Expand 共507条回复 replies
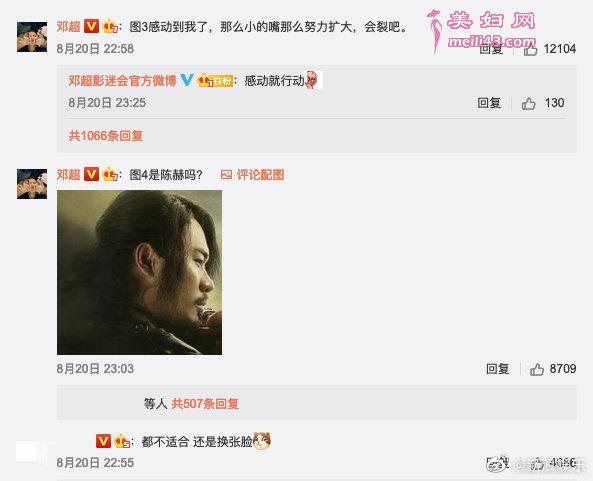The image size is (593, 481). tap(205, 404)
